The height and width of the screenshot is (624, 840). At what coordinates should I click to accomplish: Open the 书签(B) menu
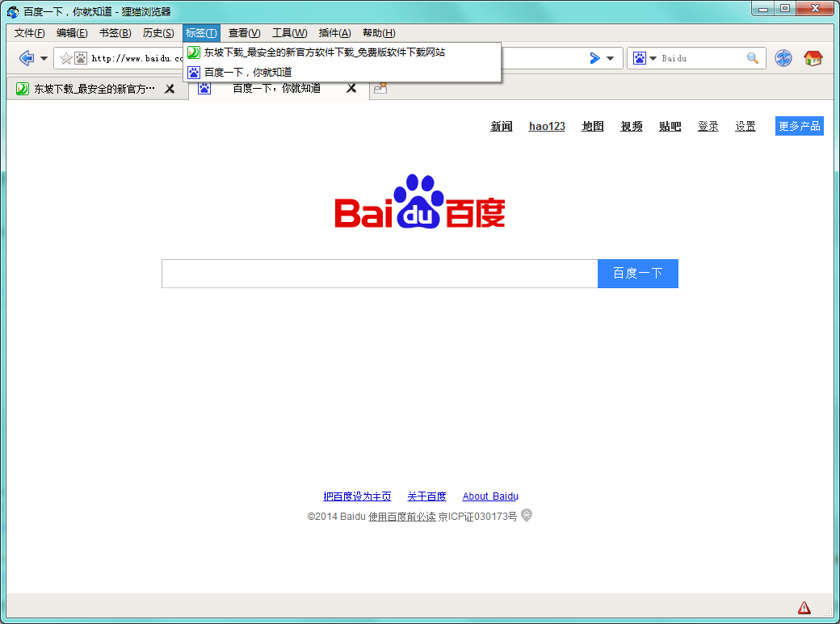[115, 33]
